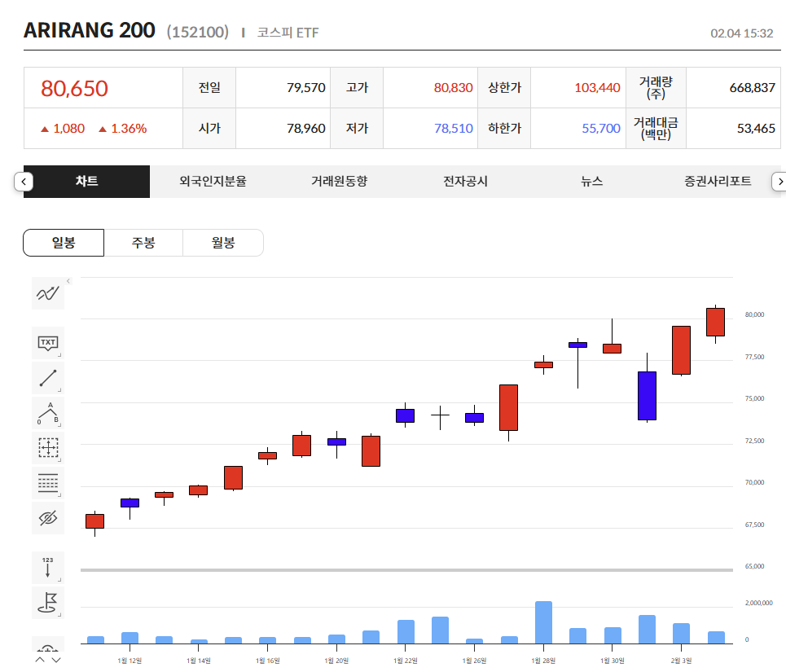Open the 증권사리포트 tab
Image resolution: width=786 pixels, height=672 pixels.
tap(718, 182)
